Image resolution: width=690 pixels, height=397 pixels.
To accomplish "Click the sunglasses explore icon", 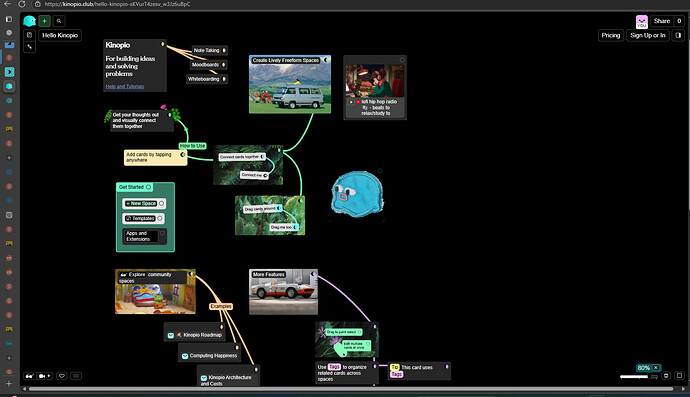I will [x=29, y=376].
